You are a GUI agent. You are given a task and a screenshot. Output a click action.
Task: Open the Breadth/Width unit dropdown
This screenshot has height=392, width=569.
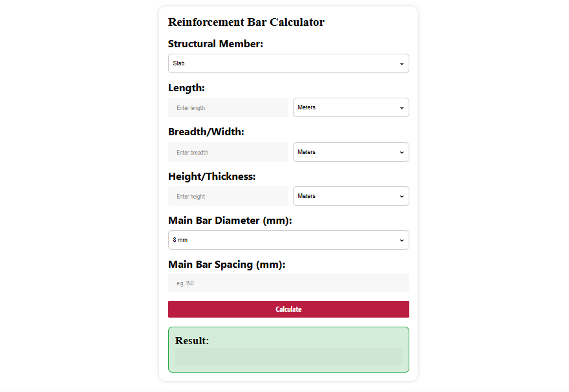[x=350, y=152]
